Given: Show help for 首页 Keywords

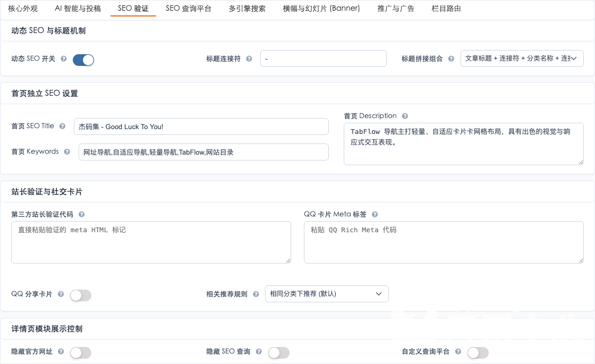Looking at the screenshot, I should [x=67, y=151].
